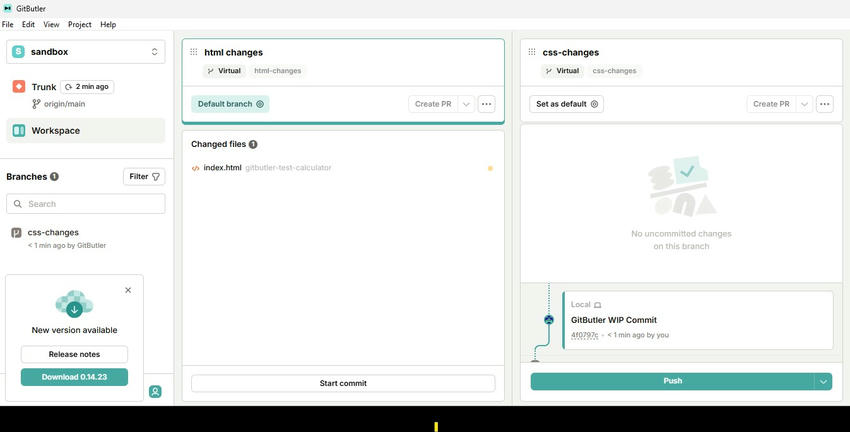Click the sandbox project avatar icon

(18, 51)
